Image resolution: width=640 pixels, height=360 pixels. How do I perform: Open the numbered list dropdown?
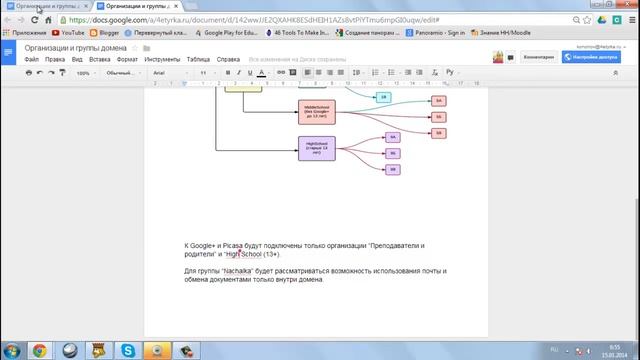(377, 73)
